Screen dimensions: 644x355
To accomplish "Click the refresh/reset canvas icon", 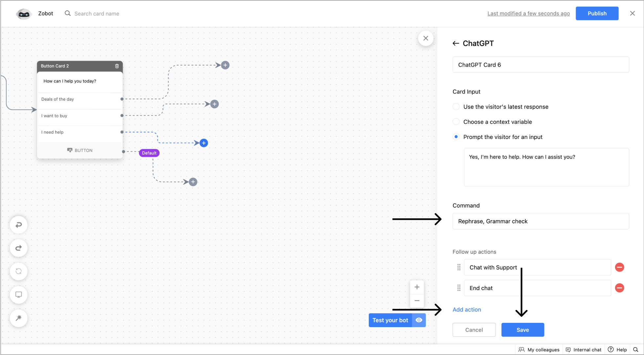I will [x=19, y=271].
